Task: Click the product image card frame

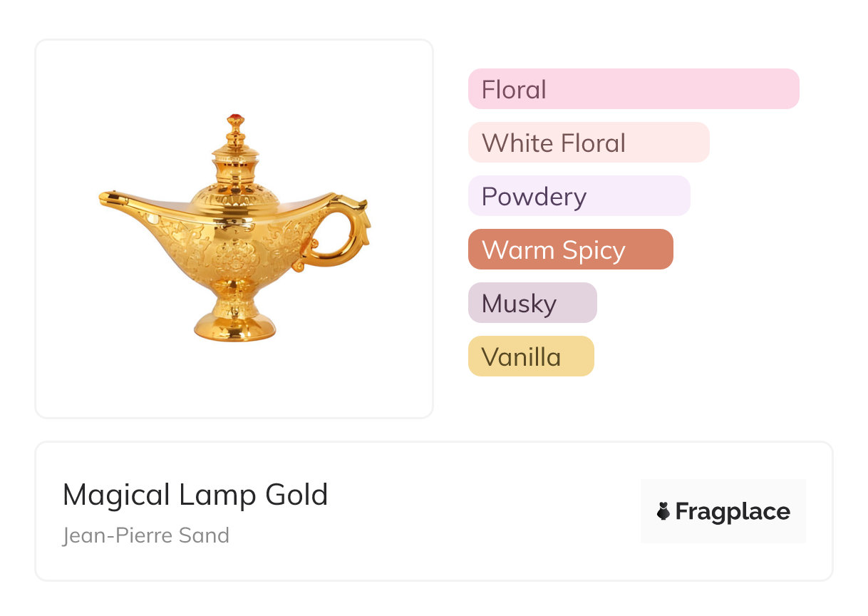Action: [x=234, y=229]
